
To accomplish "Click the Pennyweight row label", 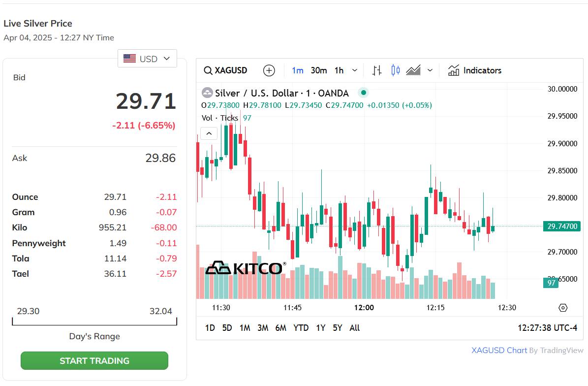I will tap(39, 243).
